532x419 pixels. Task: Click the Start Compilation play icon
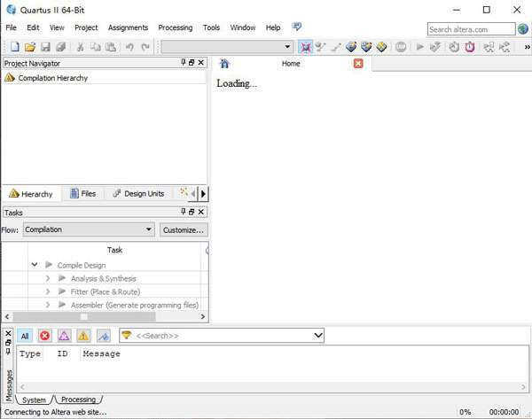pos(419,46)
